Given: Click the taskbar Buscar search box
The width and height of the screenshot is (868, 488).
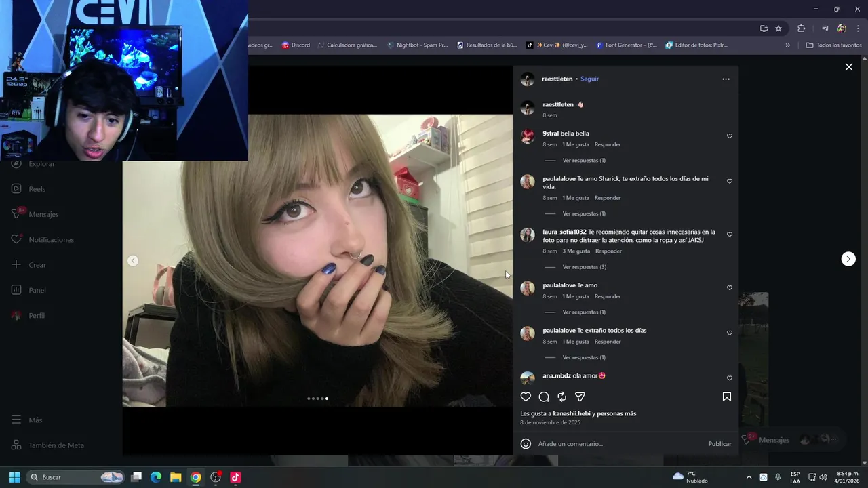Looking at the screenshot, I should (x=77, y=477).
